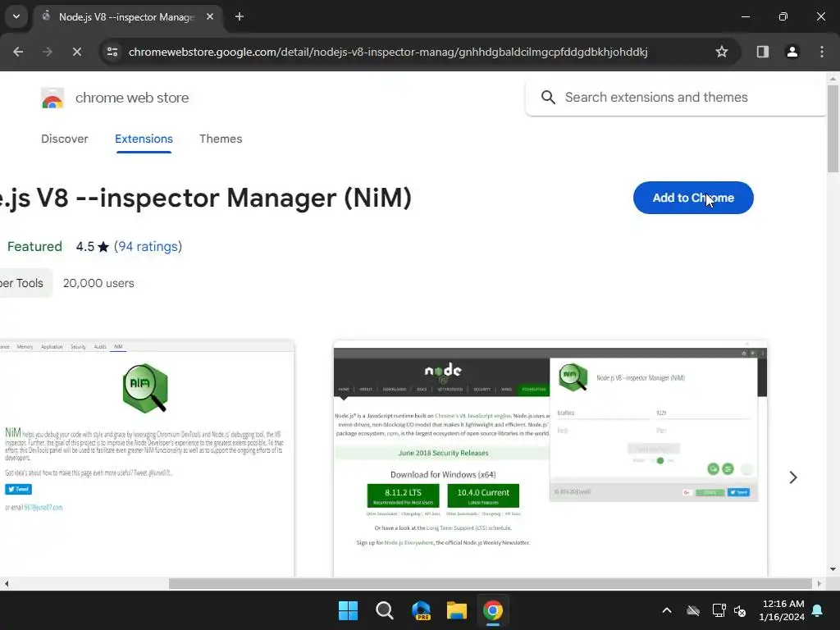Screen dimensions: 840x630
Task: Close the Node.js V8 inspector tab
Action: pyautogui.click(x=210, y=16)
